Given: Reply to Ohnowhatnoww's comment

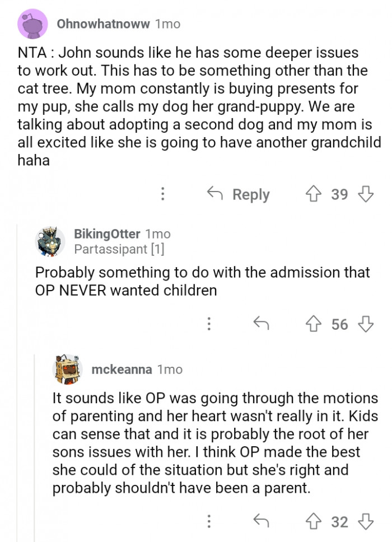Looking at the screenshot, I should pos(239,194).
